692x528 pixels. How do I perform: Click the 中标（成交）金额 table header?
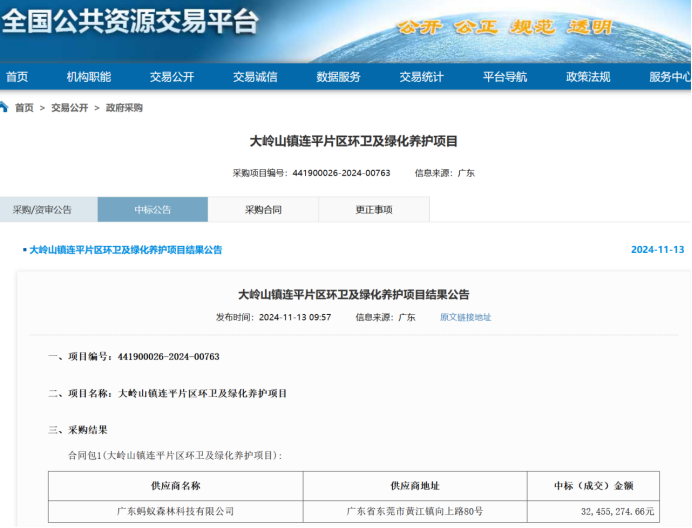click(594, 486)
